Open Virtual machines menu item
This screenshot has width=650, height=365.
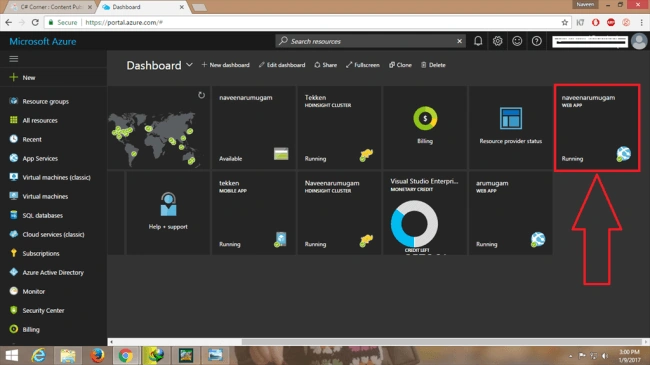[x=53, y=196]
